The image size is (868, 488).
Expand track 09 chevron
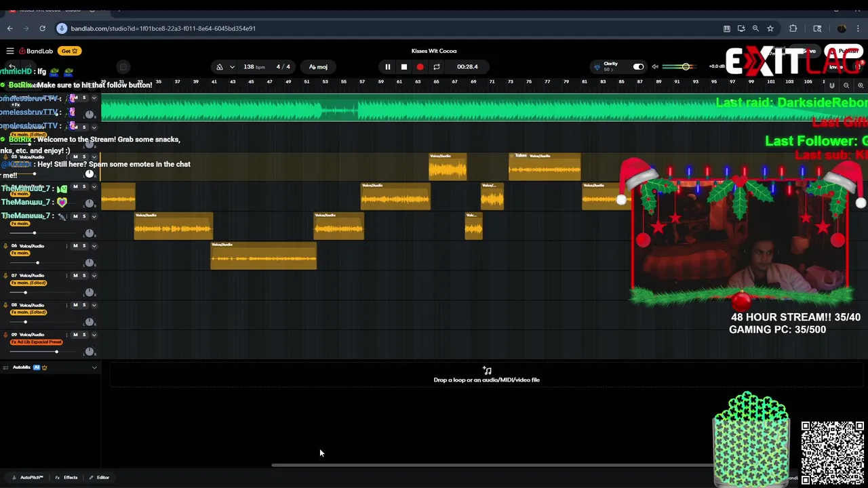pos(94,335)
